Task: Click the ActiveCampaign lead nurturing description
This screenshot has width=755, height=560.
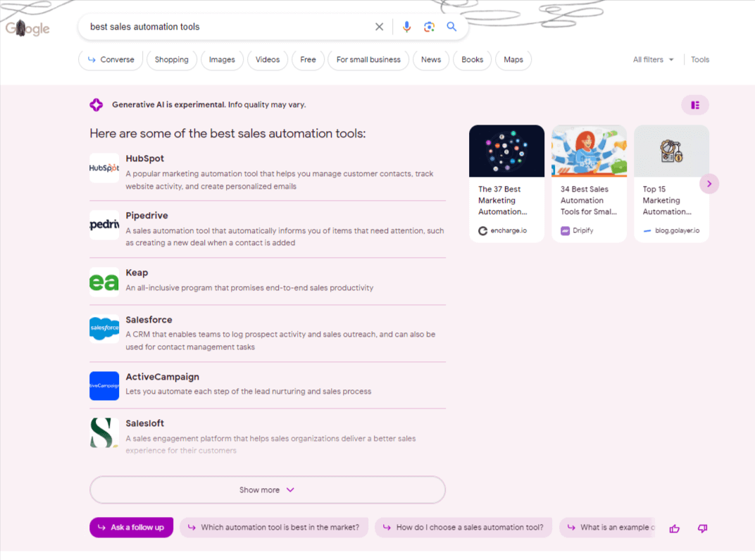Action: (249, 392)
